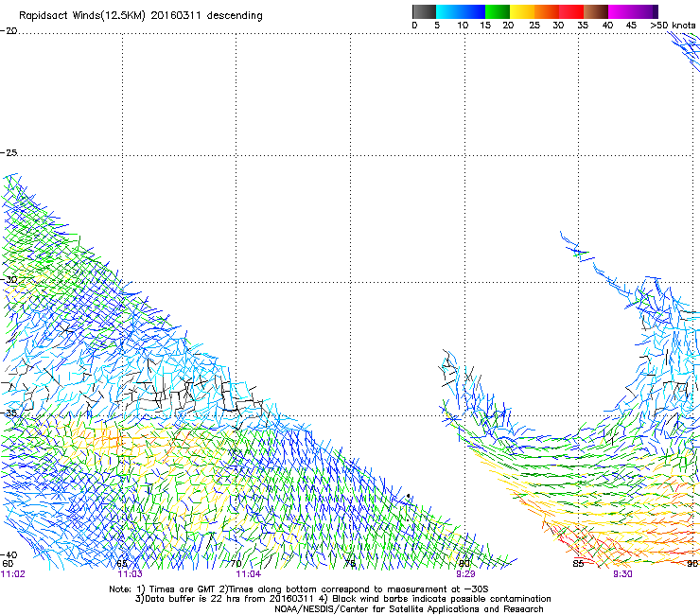The image size is (700, 615).
Task: Click the 'Times are GMT' note line
Action: pos(299,589)
